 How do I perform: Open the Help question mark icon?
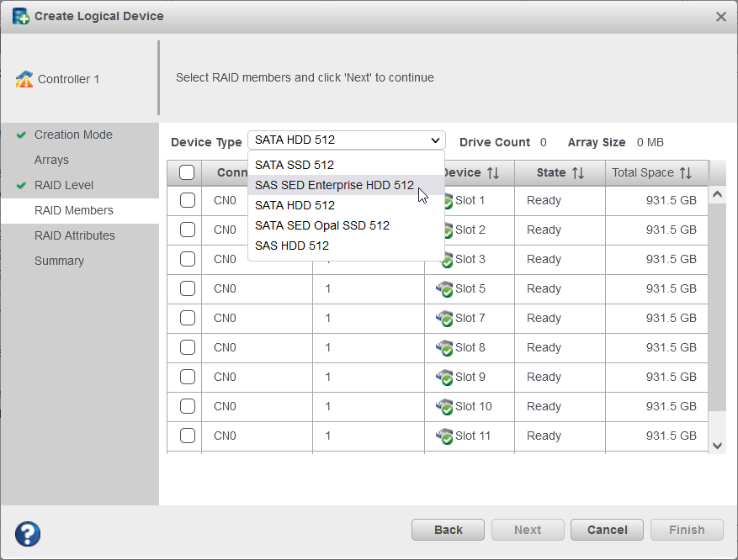coord(27,534)
